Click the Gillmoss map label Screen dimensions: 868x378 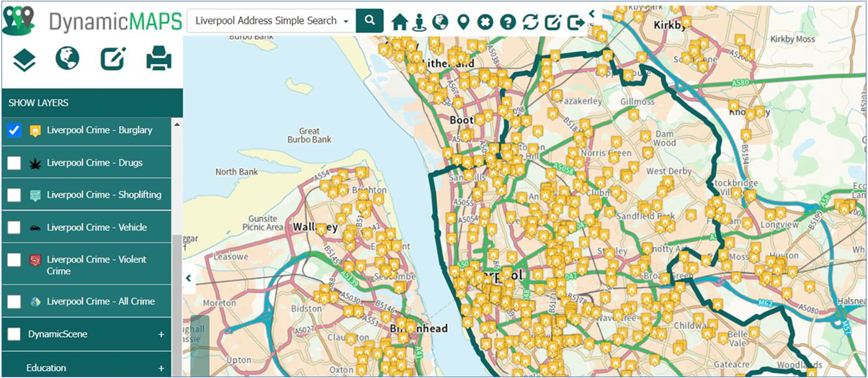637,102
